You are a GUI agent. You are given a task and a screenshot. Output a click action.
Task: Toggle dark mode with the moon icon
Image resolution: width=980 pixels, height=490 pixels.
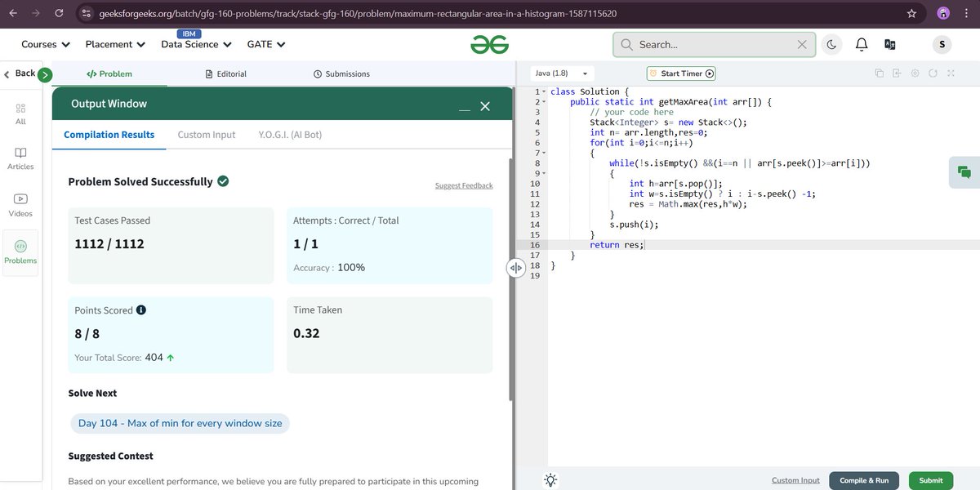click(831, 45)
